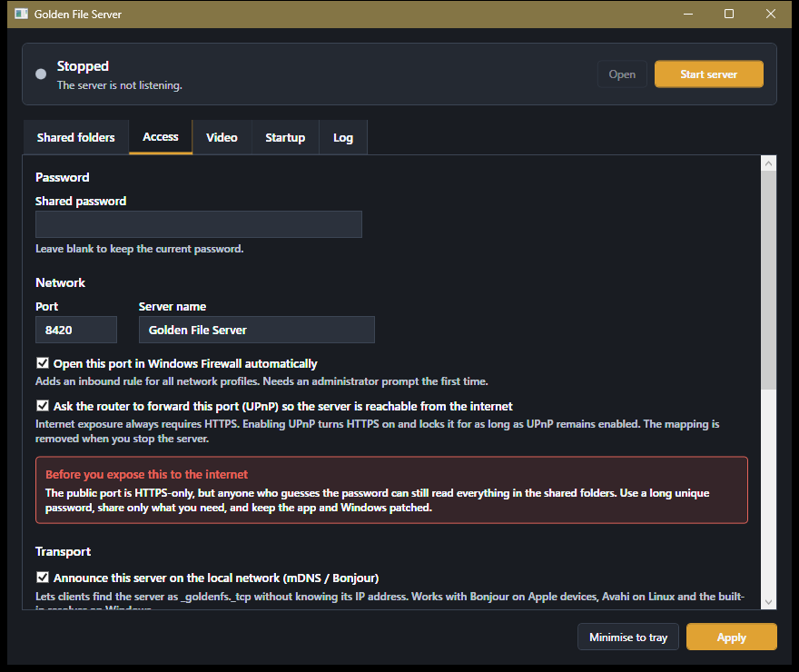Click 'Adds an inbound rule for all network profiles' text

(261, 381)
